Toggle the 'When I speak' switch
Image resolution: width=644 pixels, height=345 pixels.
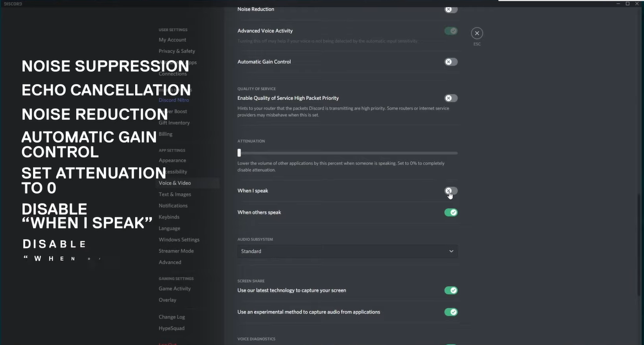[x=450, y=191]
